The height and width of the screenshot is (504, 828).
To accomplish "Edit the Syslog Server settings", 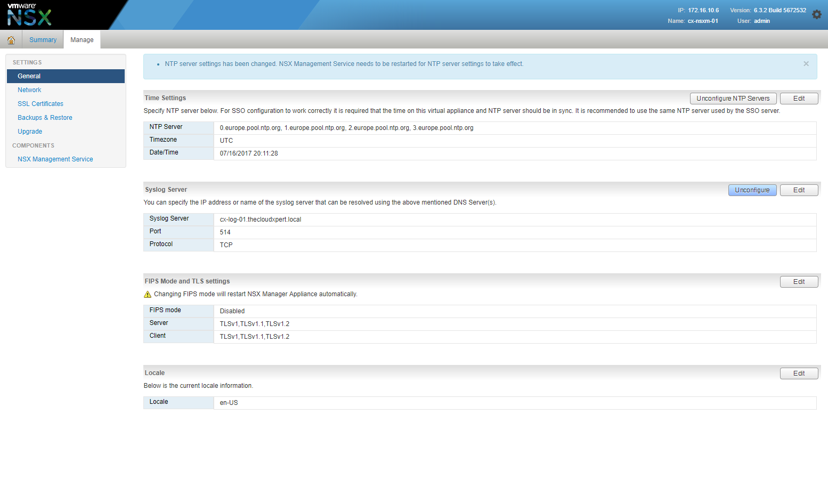I will [x=798, y=190].
